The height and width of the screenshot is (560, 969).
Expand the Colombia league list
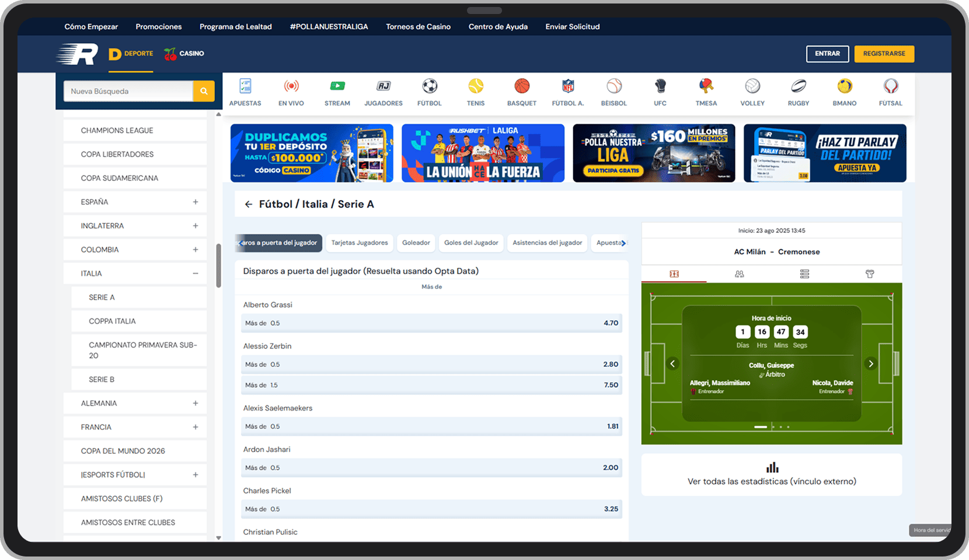pos(196,250)
